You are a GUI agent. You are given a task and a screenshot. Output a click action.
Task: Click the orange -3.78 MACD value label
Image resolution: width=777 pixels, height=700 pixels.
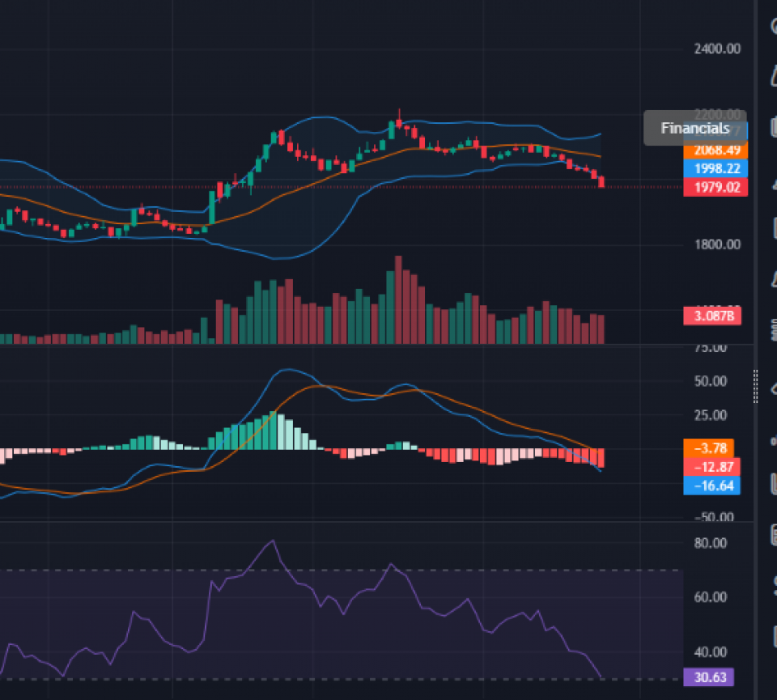[x=709, y=448]
